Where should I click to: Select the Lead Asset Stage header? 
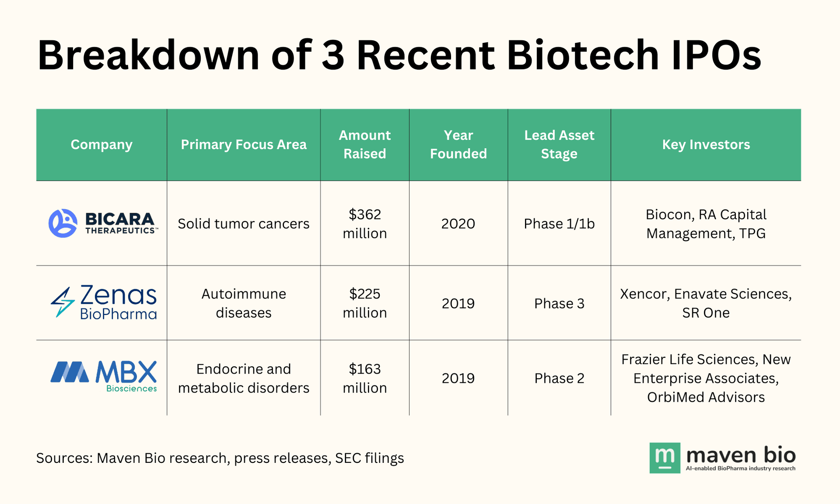[559, 145]
